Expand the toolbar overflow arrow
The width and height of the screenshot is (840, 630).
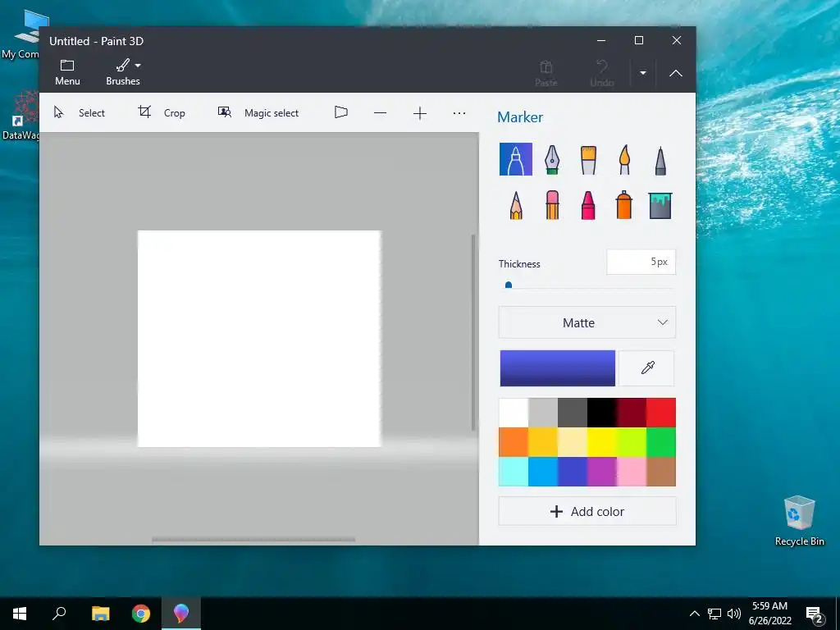pyautogui.click(x=643, y=73)
